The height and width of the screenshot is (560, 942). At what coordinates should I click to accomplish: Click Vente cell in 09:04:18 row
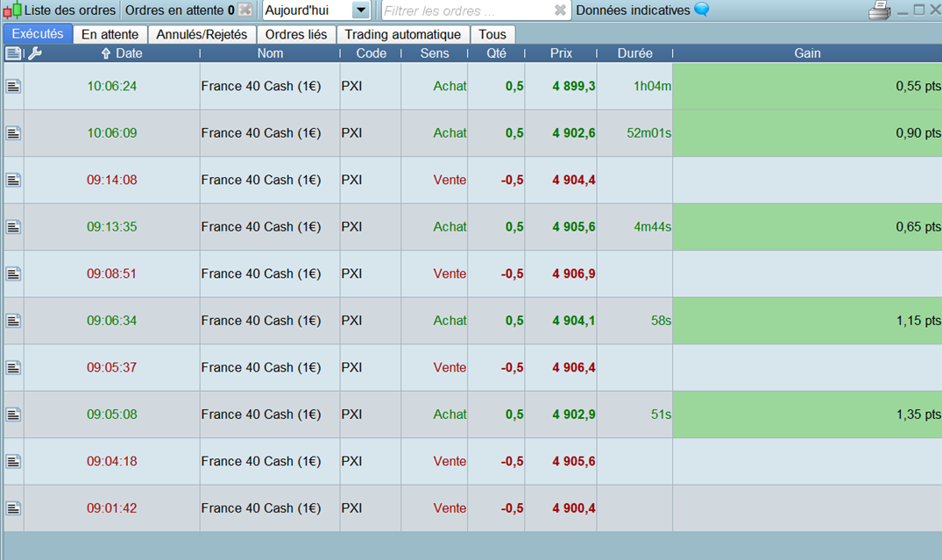(x=435, y=462)
